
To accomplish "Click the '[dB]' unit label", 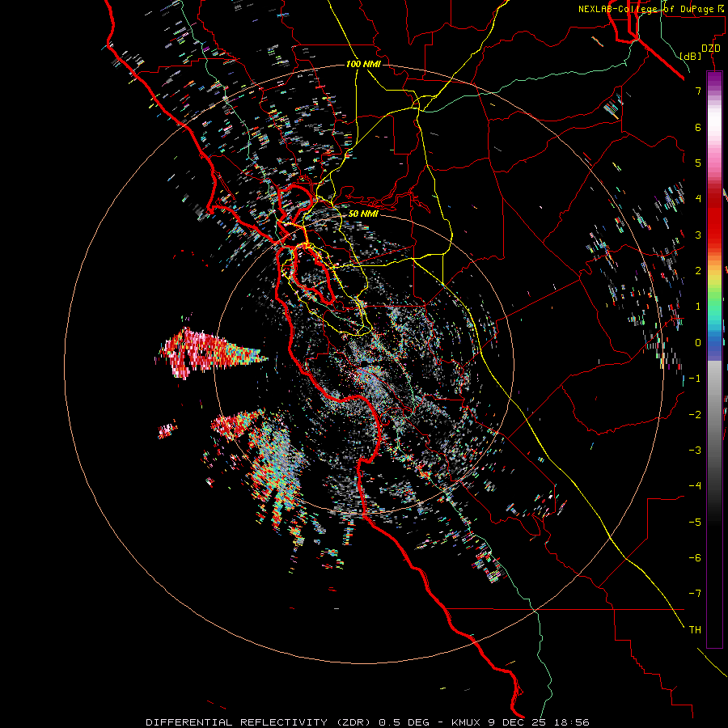I will pos(690,56).
